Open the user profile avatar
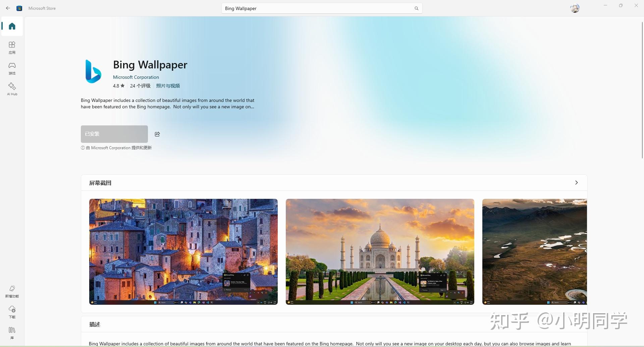The width and height of the screenshot is (644, 347). point(575,8)
